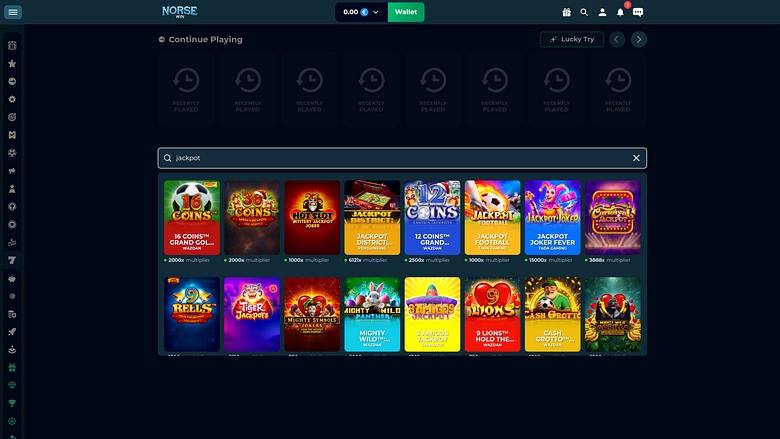The height and width of the screenshot is (439, 780).
Task: Open 3 Amigos Jackpot game
Action: click(x=432, y=314)
